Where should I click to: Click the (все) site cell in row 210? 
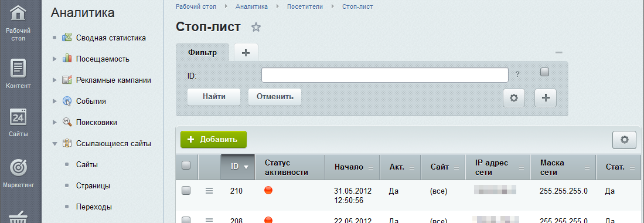pyautogui.click(x=439, y=191)
